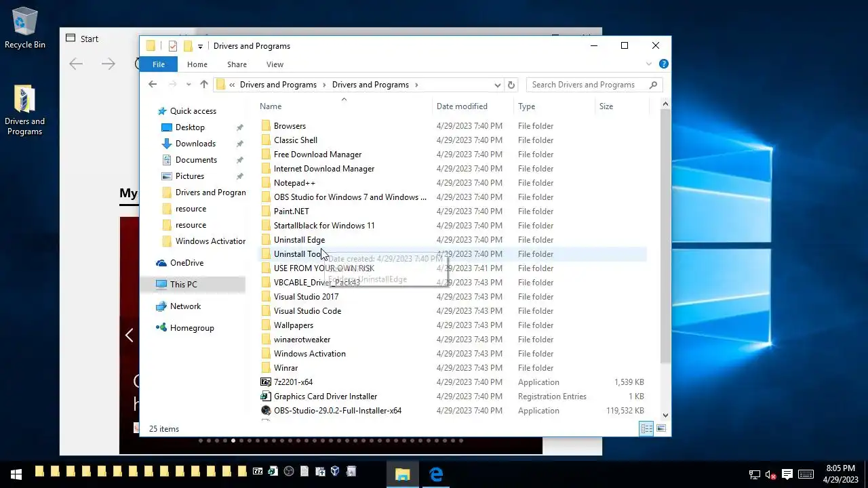Image resolution: width=868 pixels, height=488 pixels.
Task: Select OBS-Studio-29.0.2-Full-Installer-x64 file
Action: (338, 411)
